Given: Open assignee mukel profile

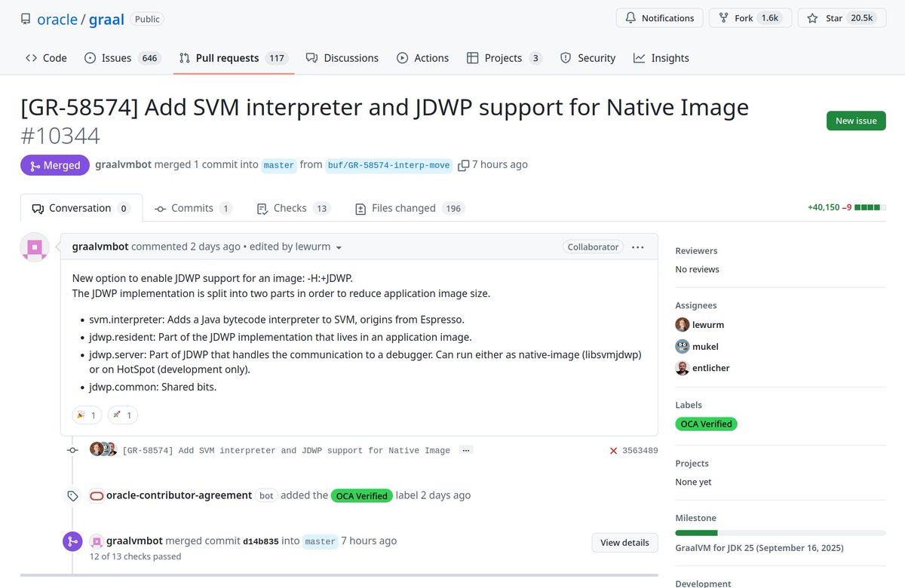Looking at the screenshot, I should [x=705, y=347].
